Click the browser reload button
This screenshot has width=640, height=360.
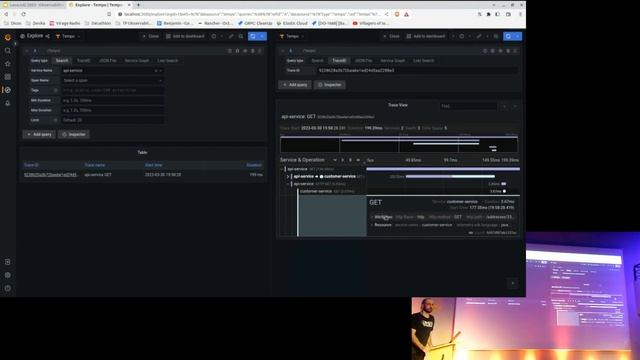[24, 14]
